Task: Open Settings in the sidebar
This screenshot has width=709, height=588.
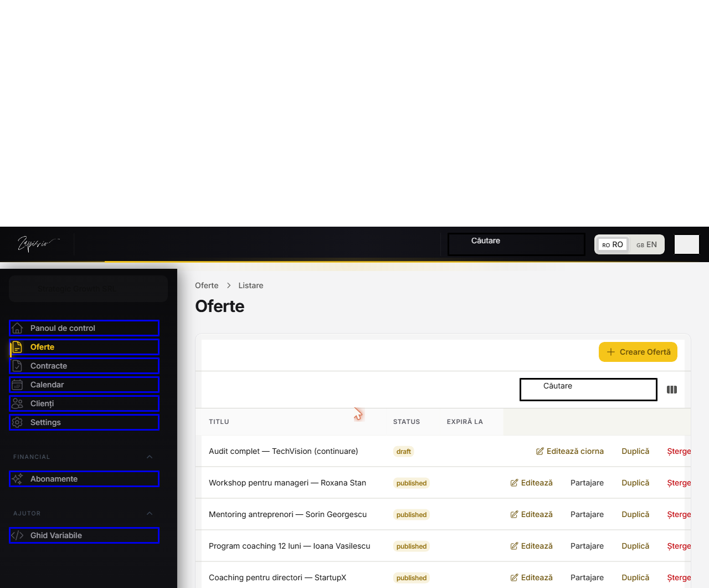Action: point(84,422)
